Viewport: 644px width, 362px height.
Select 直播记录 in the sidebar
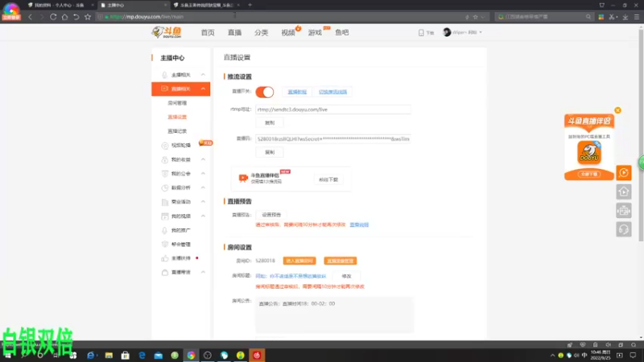click(177, 131)
